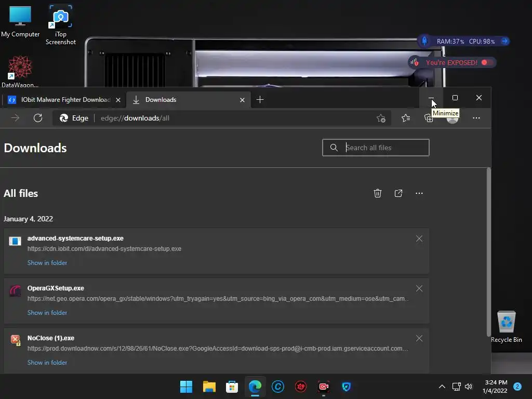Toggle the You're EXPOSED switch
Image resolution: width=532 pixels, height=399 pixels.
tap(487, 62)
